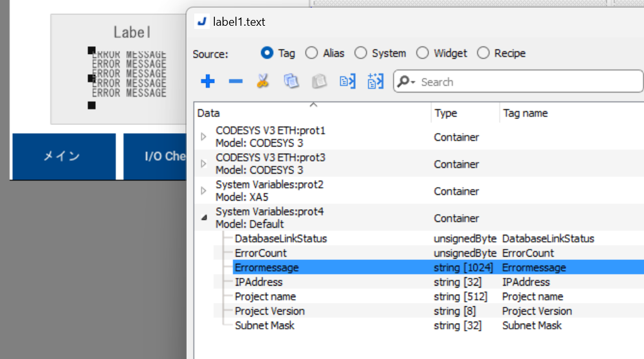Select the System source radio button
Screen dimensions: 644x359
coord(361,53)
